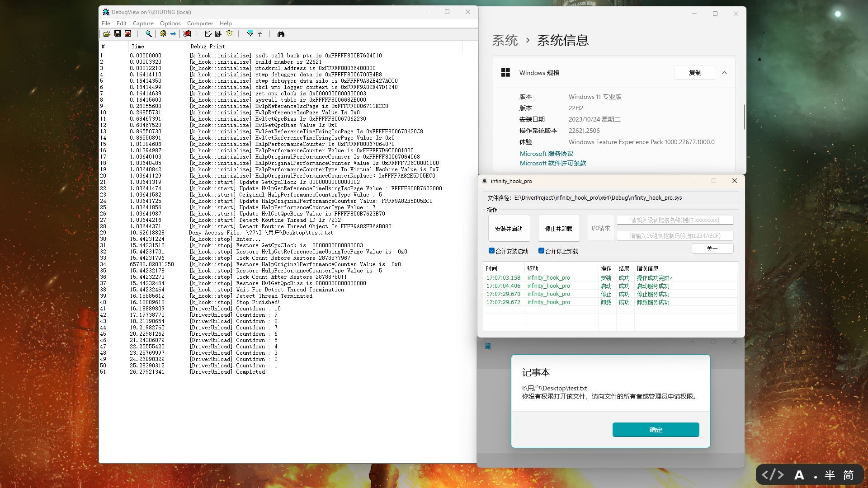The image size is (868, 488).
Task: Collapse the Windows 规格 section chevron
Action: point(724,73)
